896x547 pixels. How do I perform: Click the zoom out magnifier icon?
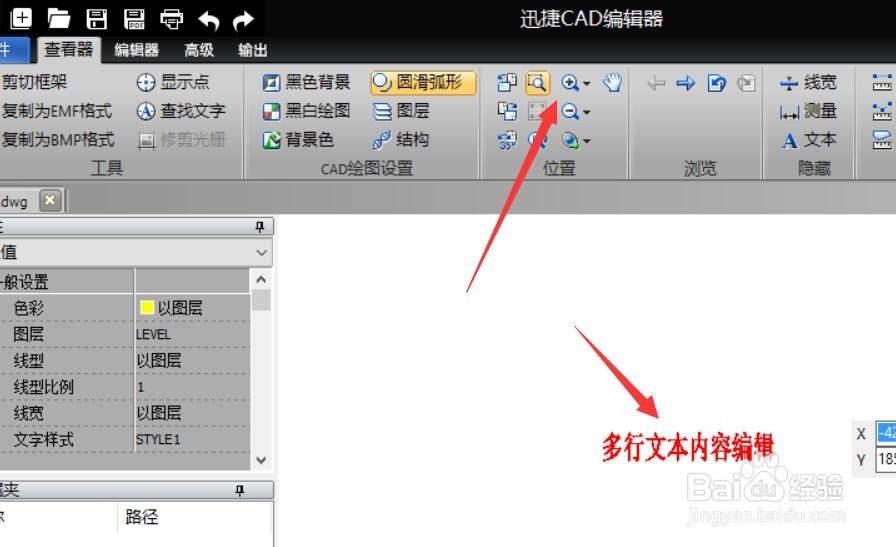(569, 111)
